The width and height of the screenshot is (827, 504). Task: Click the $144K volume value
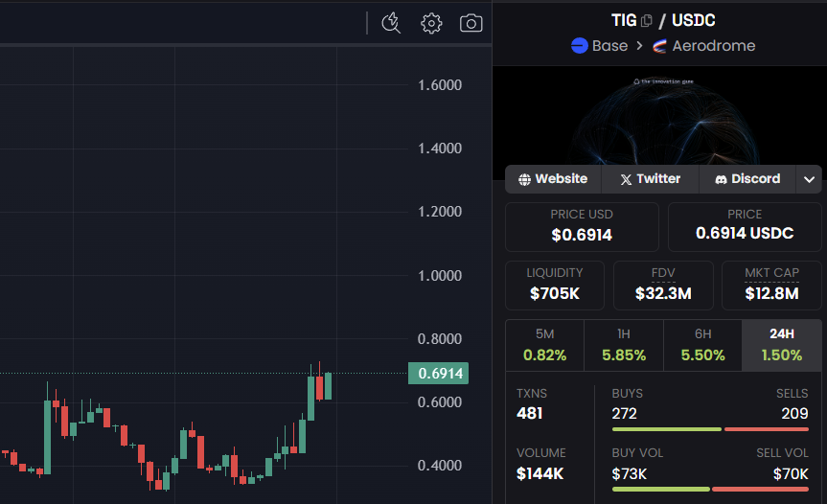coord(540,474)
